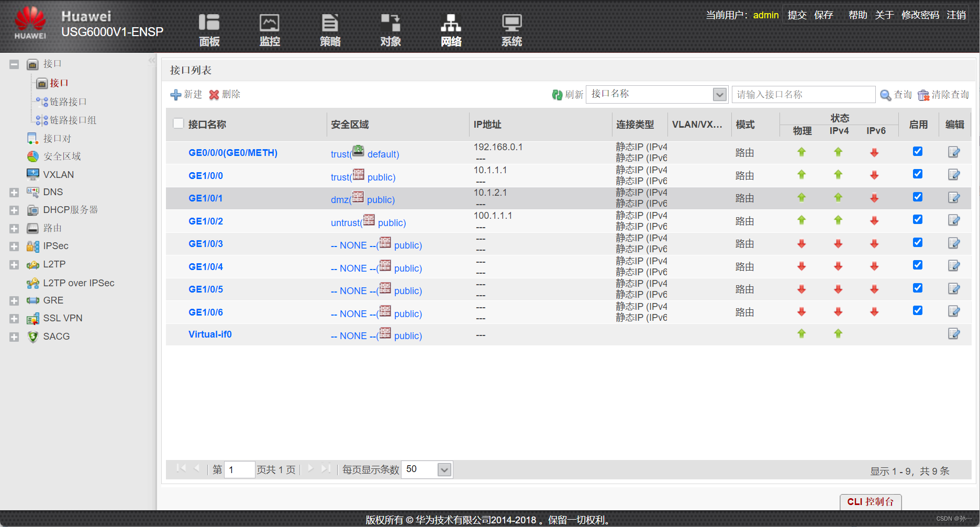Image resolution: width=980 pixels, height=527 pixels.
Task: Click the page number input field
Action: pos(239,469)
